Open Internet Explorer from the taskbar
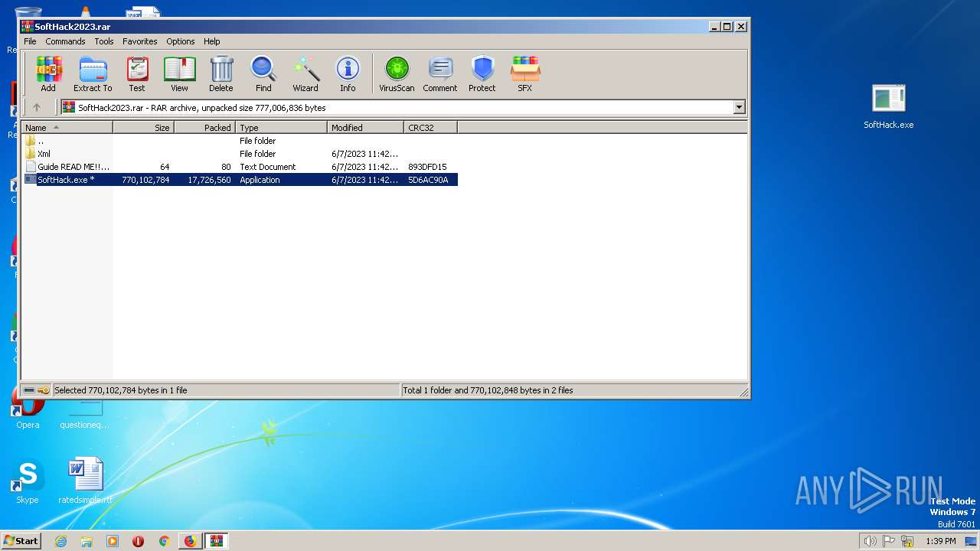This screenshot has width=980, height=551. coord(60,541)
